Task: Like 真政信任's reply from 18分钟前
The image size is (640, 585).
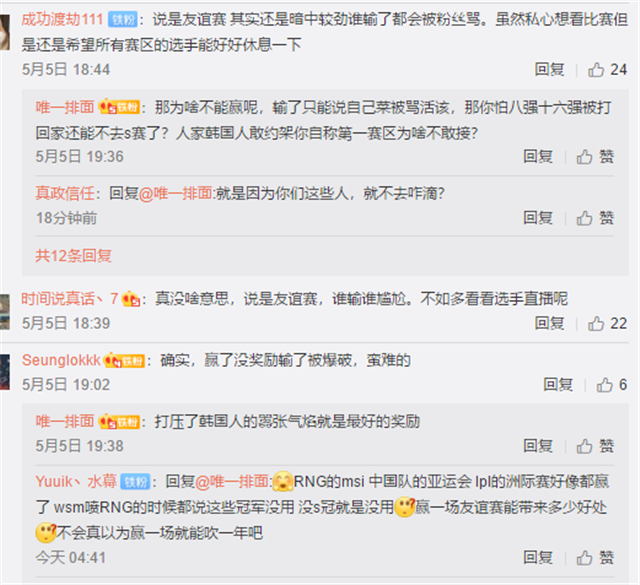Action: click(x=595, y=218)
